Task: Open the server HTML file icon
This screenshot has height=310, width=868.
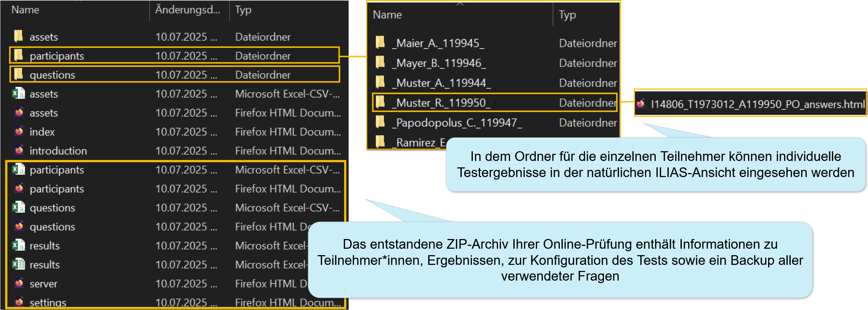Action: [19, 283]
